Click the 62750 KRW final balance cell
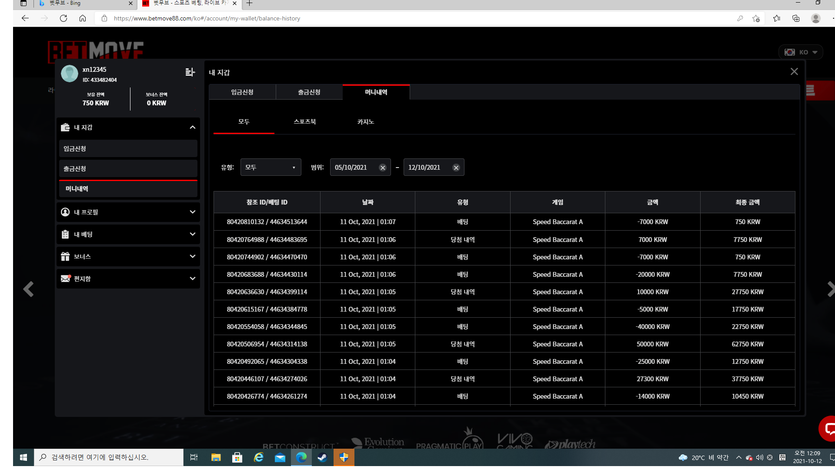 pos(748,344)
